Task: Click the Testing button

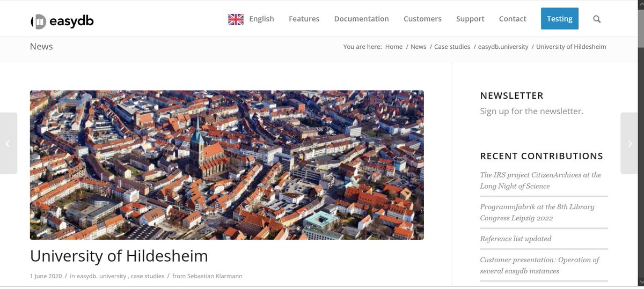Action: coord(560,19)
